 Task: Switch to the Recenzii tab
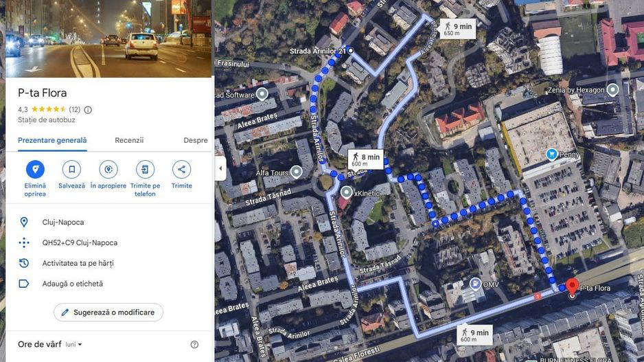click(x=129, y=140)
